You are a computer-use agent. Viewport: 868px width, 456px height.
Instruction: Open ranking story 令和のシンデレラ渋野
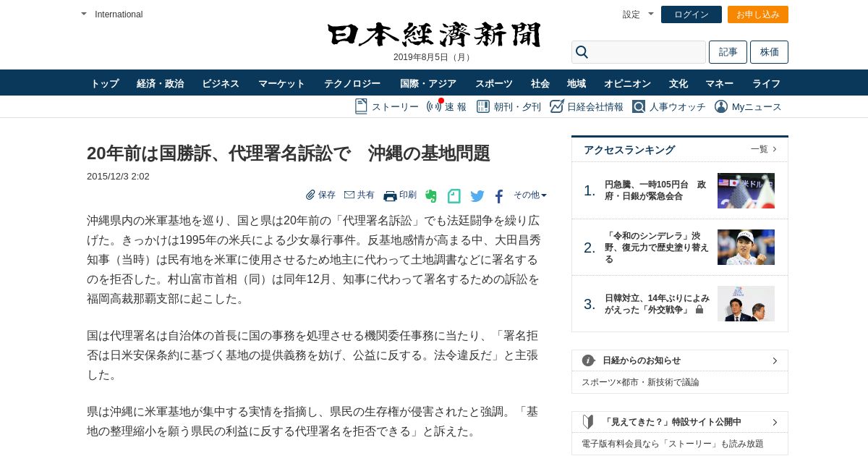(657, 248)
